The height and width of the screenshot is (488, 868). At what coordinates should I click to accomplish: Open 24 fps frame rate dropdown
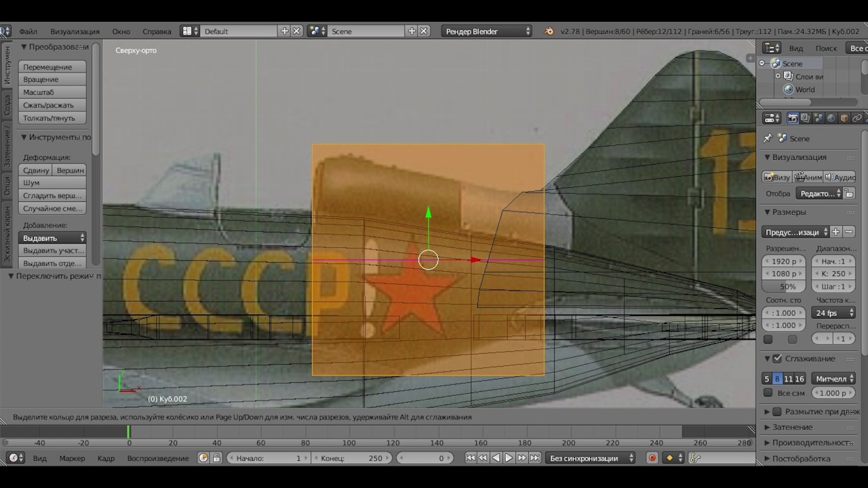[833, 313]
